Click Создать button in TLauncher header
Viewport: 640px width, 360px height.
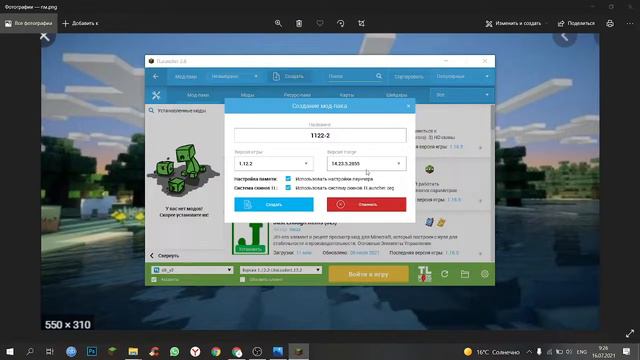(x=289, y=76)
